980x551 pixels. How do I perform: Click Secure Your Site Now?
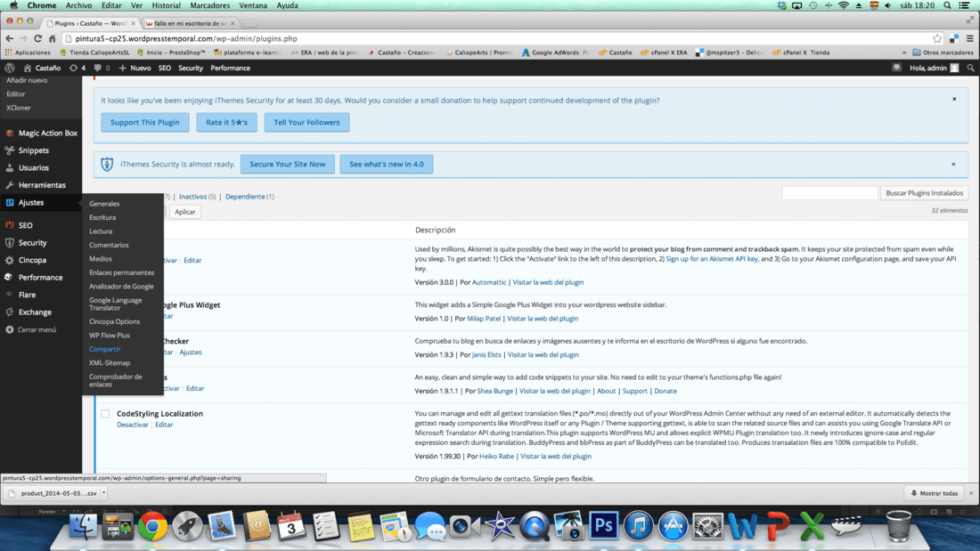click(x=288, y=165)
